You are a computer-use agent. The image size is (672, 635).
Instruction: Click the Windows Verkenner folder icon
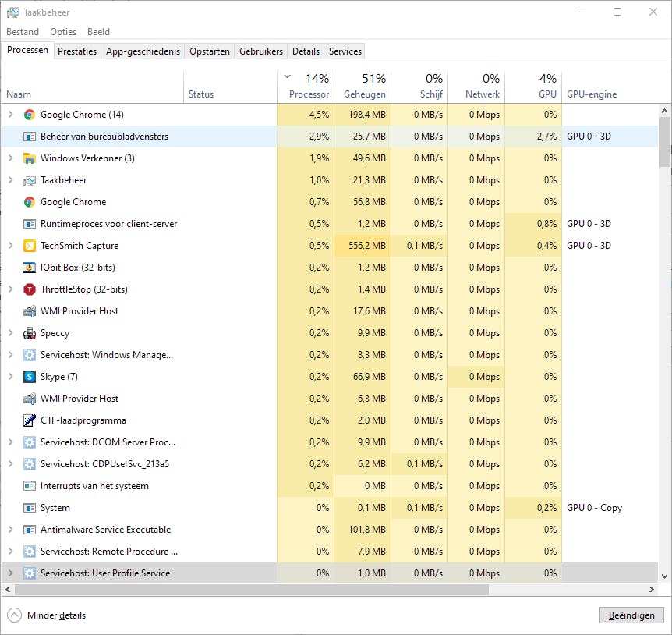coord(29,158)
